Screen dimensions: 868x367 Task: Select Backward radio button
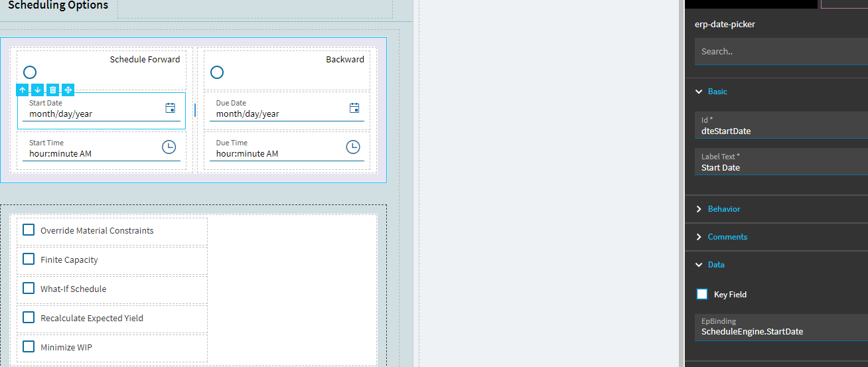(x=217, y=72)
